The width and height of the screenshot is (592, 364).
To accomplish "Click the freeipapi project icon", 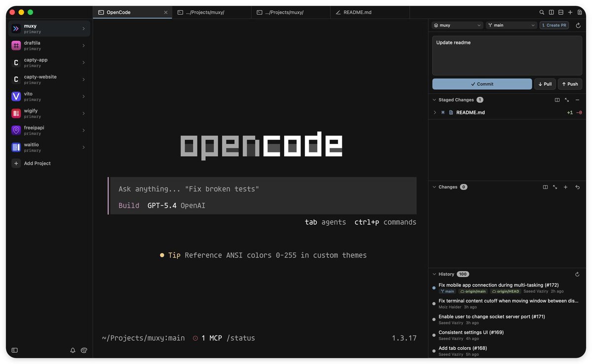I will point(16,130).
